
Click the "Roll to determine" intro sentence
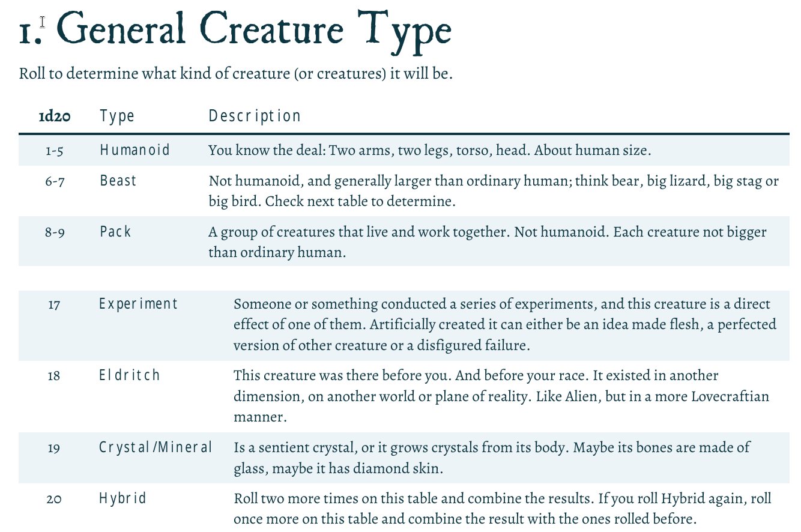click(x=235, y=74)
